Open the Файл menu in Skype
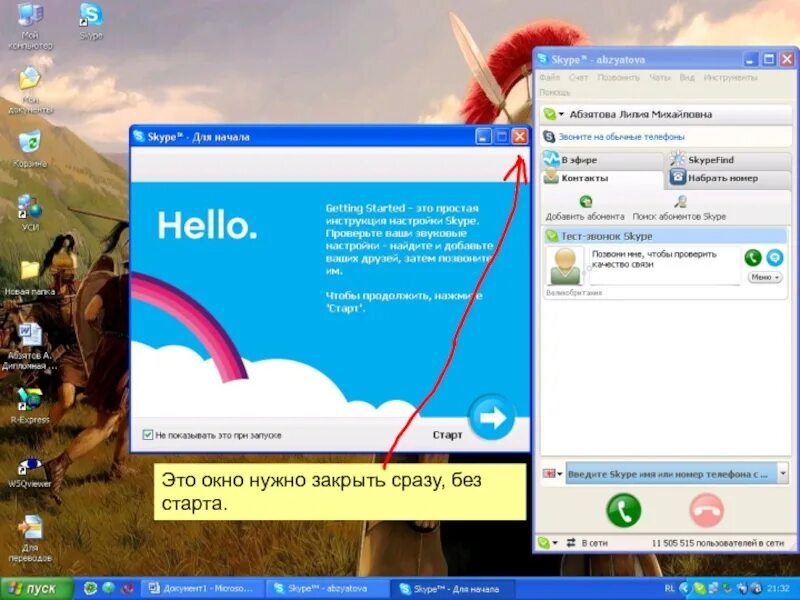 (549, 78)
